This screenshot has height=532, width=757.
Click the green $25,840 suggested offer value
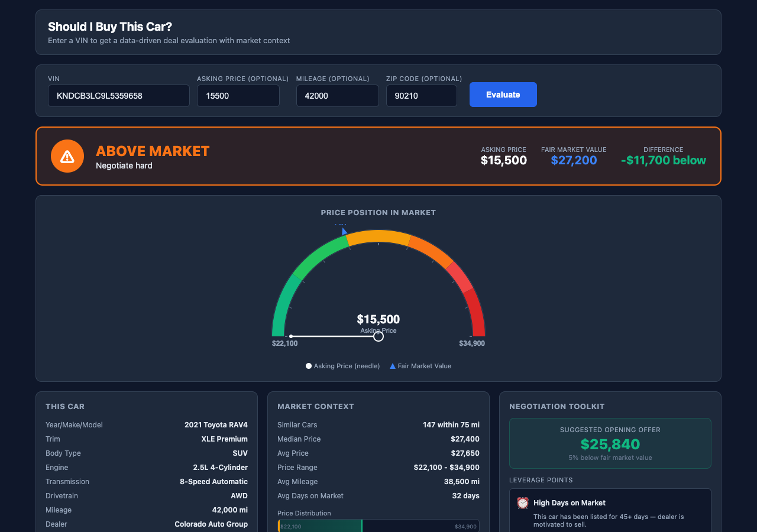tap(610, 444)
